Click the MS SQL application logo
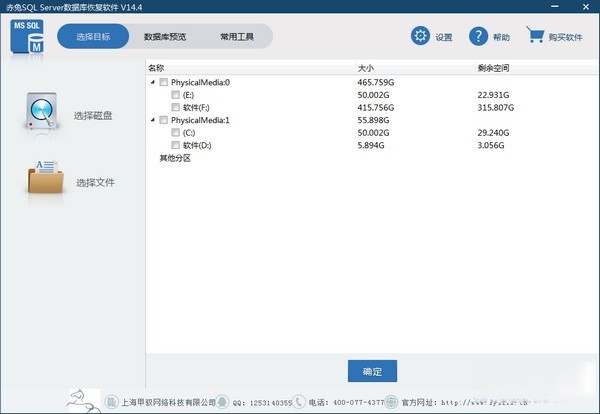This screenshot has width=600, height=414. coord(27,37)
